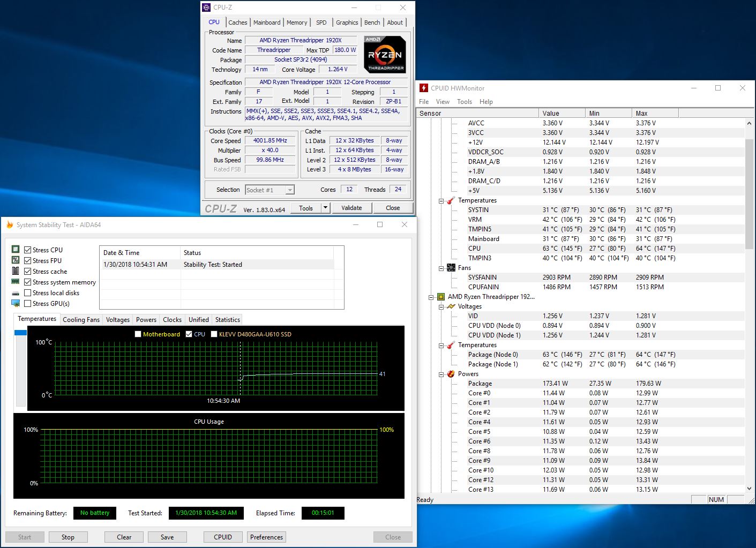Stop the AIDA64 stability test
Screen dimensions: 756x548
pyautogui.click(x=68, y=537)
